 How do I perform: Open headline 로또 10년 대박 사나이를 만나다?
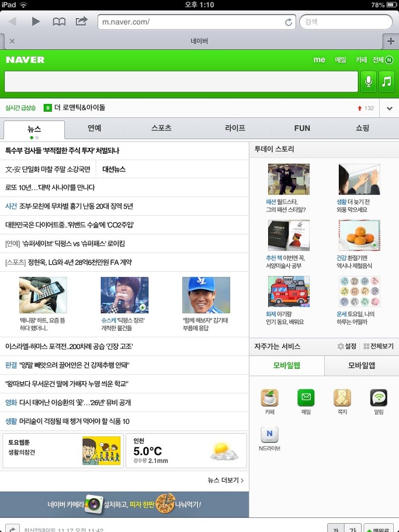(x=50, y=188)
